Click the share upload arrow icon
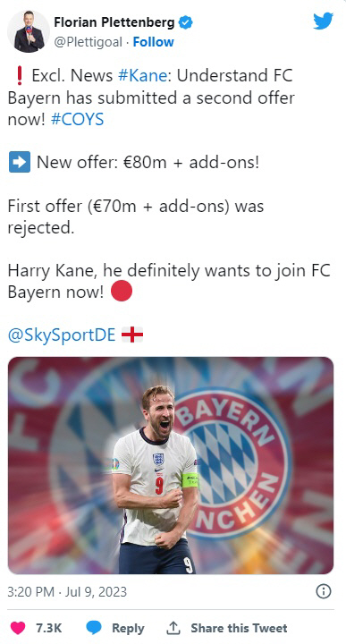Screen dimensions: 346x644 click(x=173, y=628)
